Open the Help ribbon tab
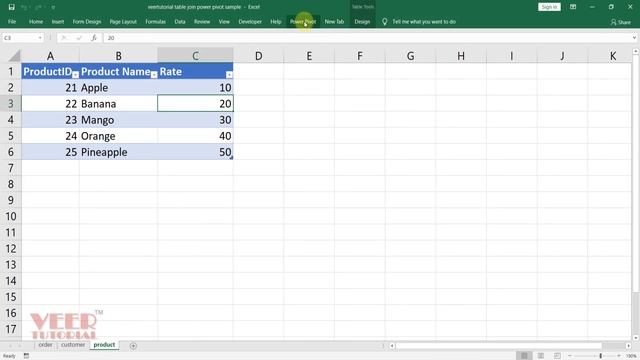Image resolution: width=640 pixels, height=360 pixels. [x=276, y=22]
